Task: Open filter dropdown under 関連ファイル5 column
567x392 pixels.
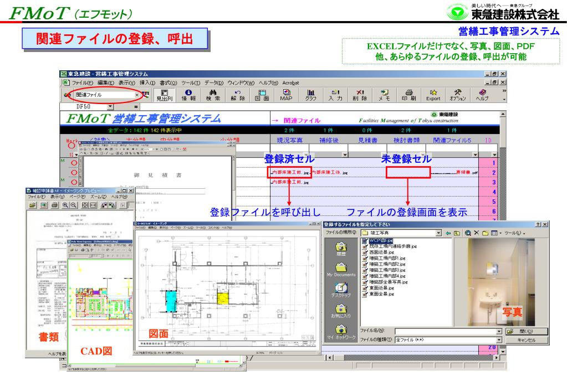Action: coord(475,155)
